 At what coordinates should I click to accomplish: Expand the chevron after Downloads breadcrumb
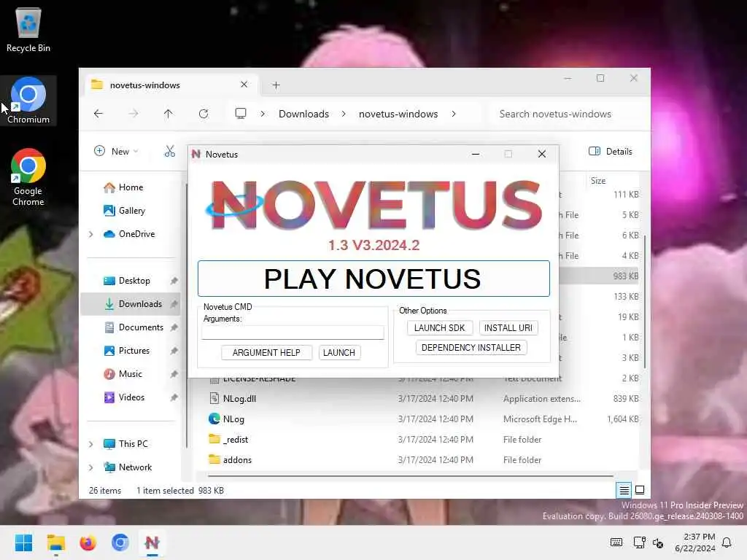coord(344,114)
